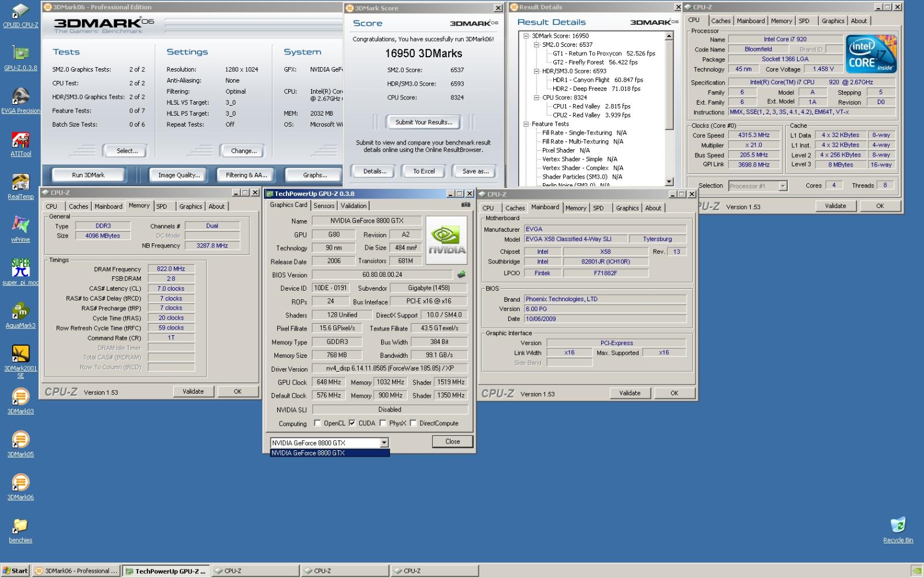This screenshot has height=578, width=924.
Task: Click Submit Your Results button
Action: (424, 122)
